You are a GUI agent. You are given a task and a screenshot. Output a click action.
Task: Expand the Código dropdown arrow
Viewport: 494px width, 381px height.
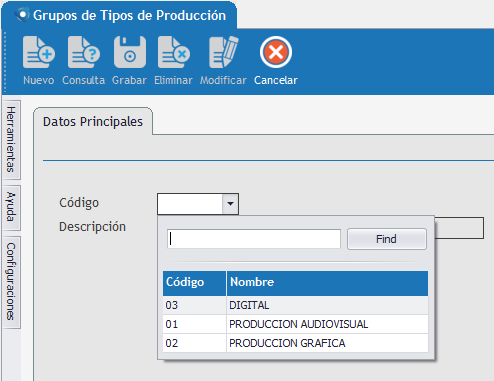(x=230, y=204)
